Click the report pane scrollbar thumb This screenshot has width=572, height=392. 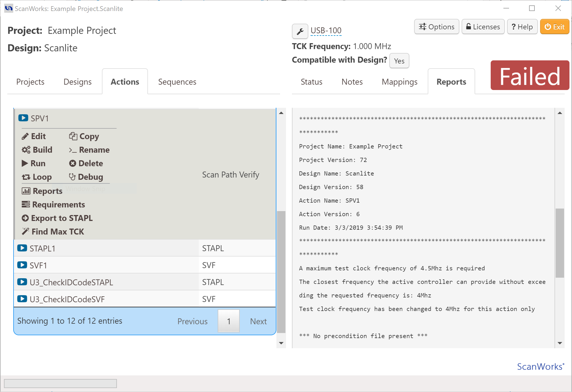coord(560,243)
